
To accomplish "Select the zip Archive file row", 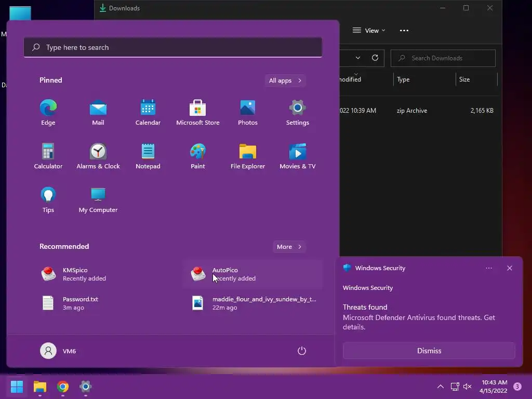I will 420,111.
